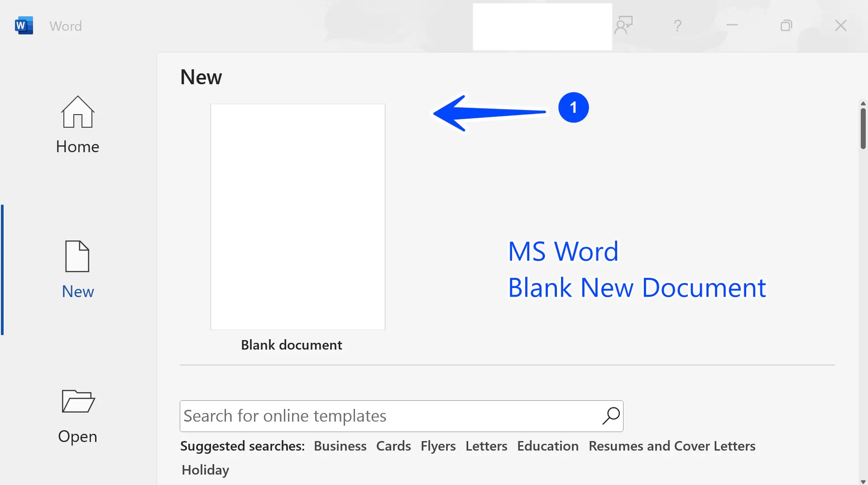Click the Blank document caption text
868x485 pixels.
click(291, 345)
